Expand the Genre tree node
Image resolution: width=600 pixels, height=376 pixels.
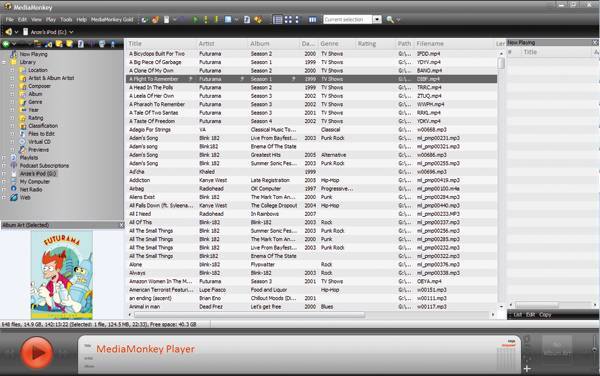pyautogui.click(x=12, y=102)
